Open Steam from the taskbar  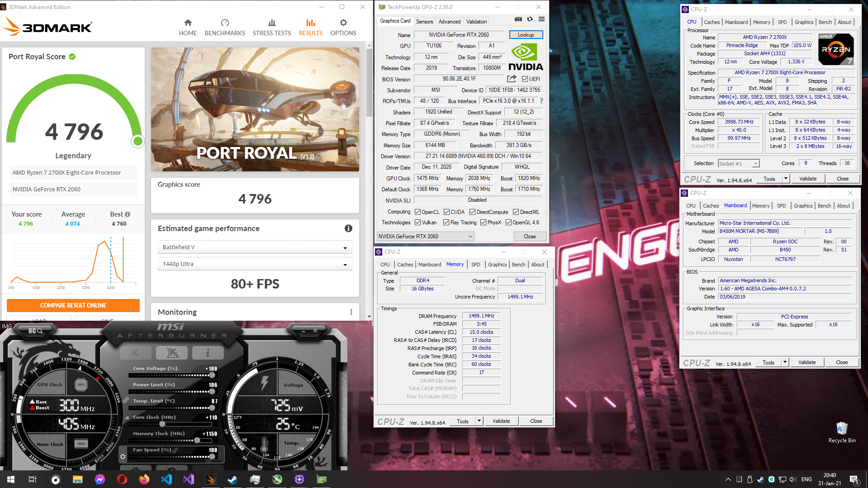tap(232, 479)
